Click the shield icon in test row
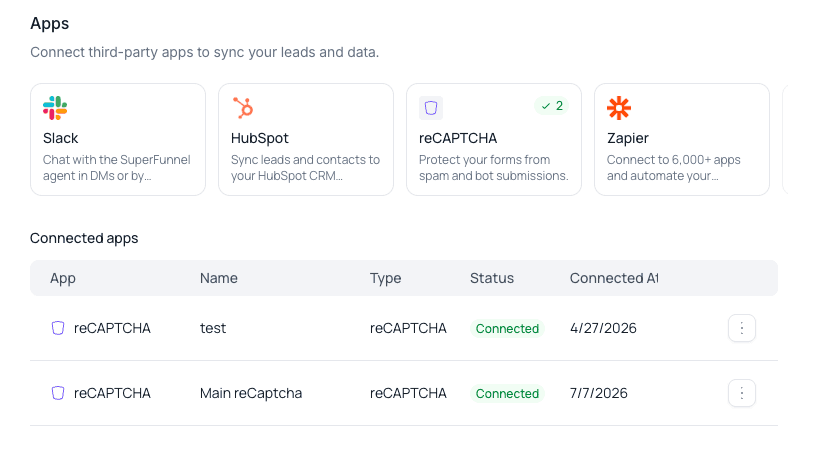Screen dimensions: 828x454 (58, 328)
